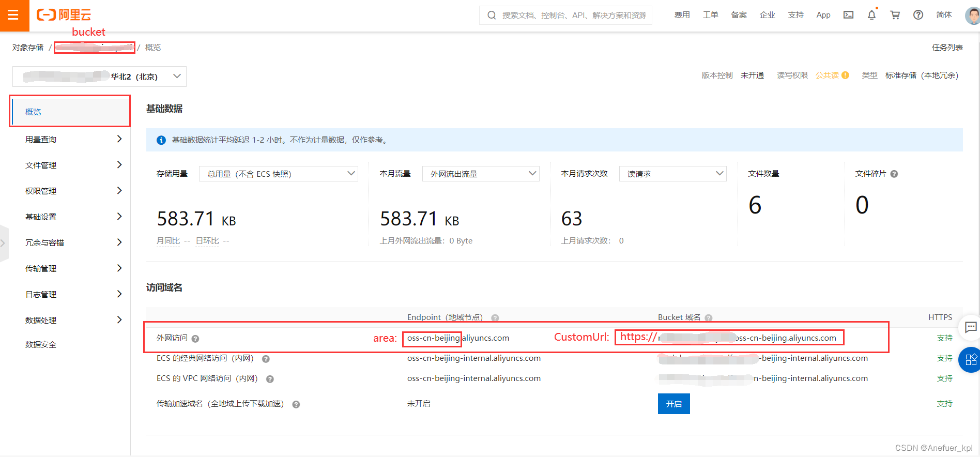Click the 对象存储 breadcrumb
Screen dimensions: 980x457
(x=28, y=47)
